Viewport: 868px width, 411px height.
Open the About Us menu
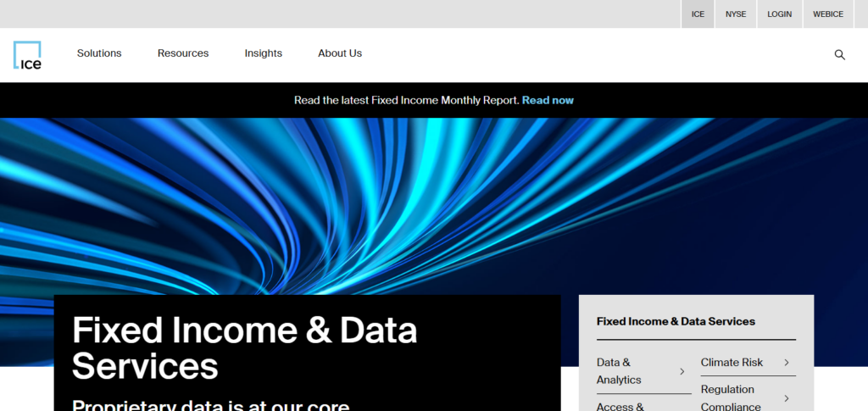[340, 53]
